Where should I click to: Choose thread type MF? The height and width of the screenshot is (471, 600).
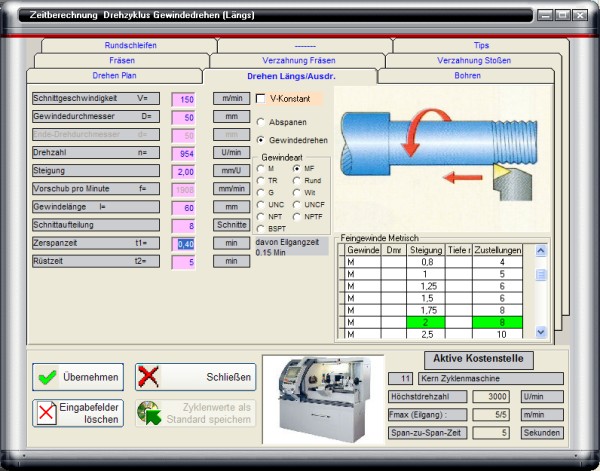297,168
